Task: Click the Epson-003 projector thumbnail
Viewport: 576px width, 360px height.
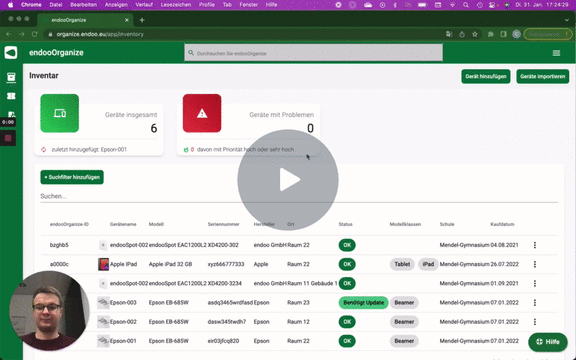Action: 103,302
